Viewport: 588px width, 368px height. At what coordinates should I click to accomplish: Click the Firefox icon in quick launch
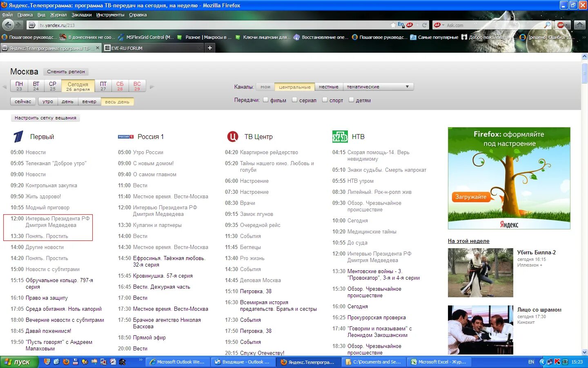[x=66, y=362]
